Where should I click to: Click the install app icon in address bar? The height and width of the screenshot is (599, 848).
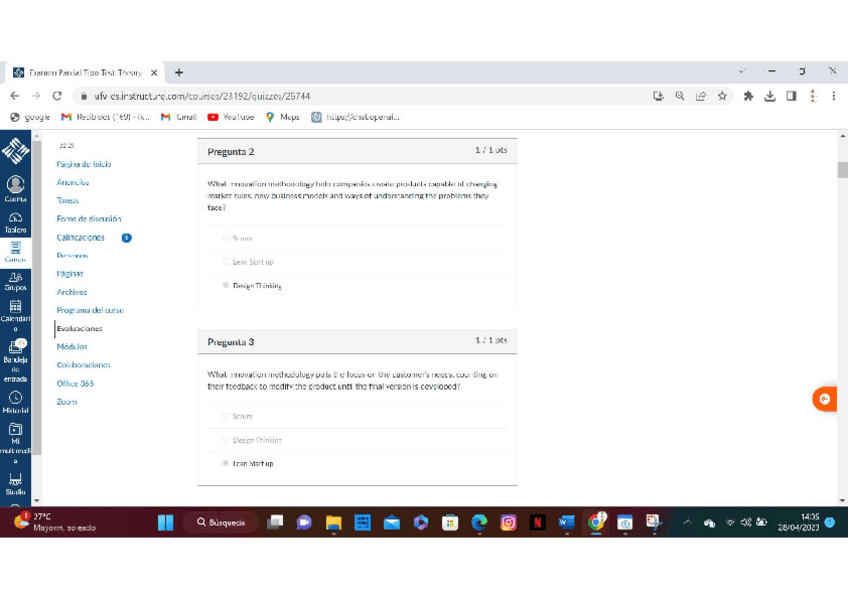click(x=658, y=96)
